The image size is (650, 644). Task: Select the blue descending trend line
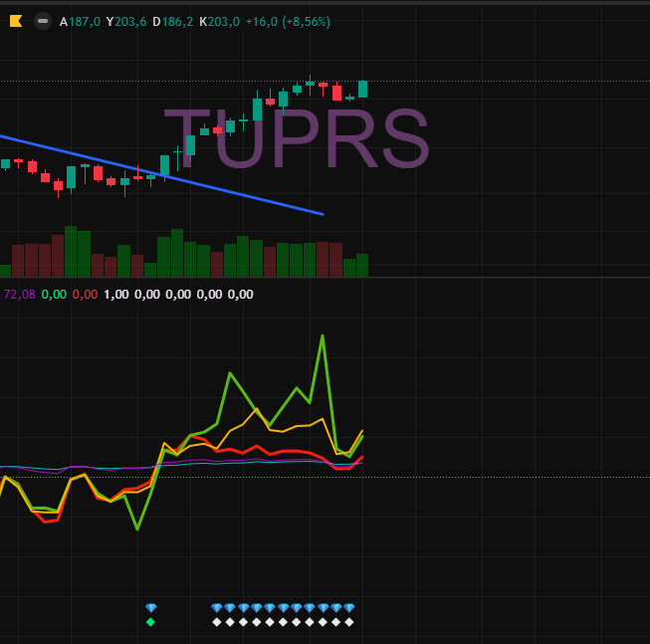161,174
